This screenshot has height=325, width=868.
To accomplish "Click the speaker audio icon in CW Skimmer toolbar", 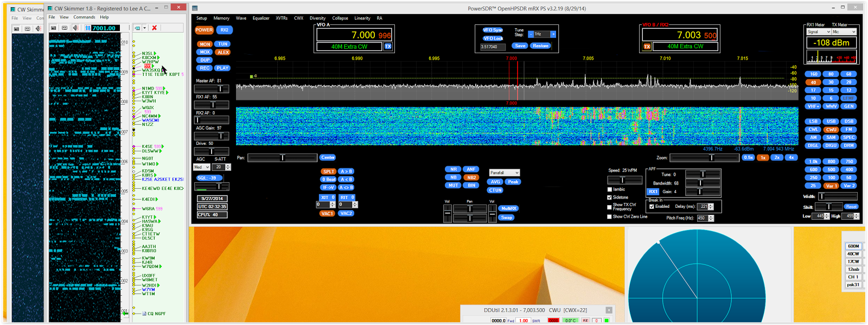I will [75, 28].
